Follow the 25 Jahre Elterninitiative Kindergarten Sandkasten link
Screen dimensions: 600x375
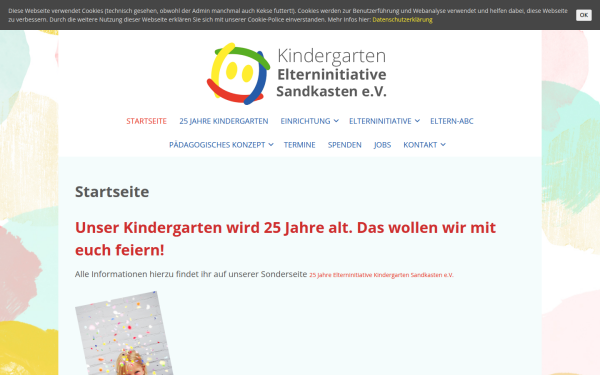tap(381, 275)
